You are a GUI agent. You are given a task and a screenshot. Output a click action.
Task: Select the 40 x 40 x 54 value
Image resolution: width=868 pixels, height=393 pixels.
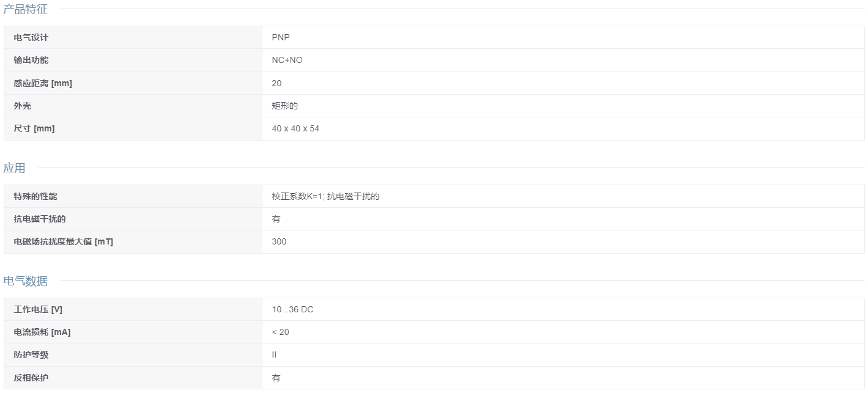(x=295, y=128)
